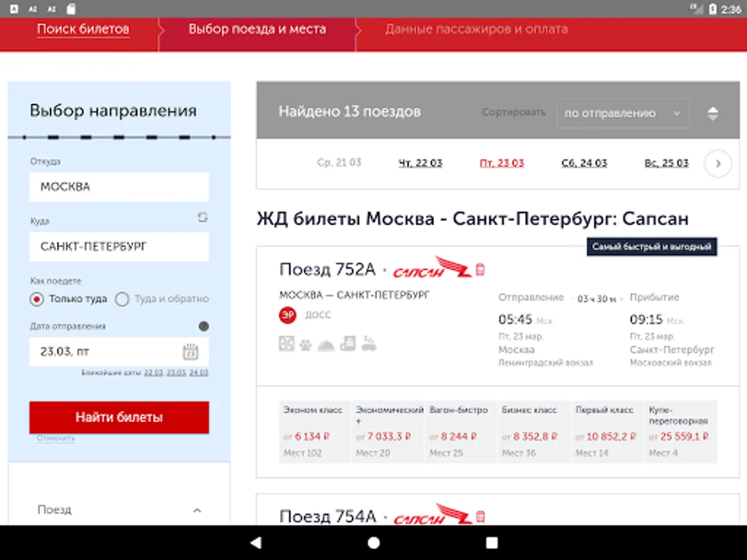Tap the SD card status bar icon
The height and width of the screenshot is (560, 747).
coord(70,9)
